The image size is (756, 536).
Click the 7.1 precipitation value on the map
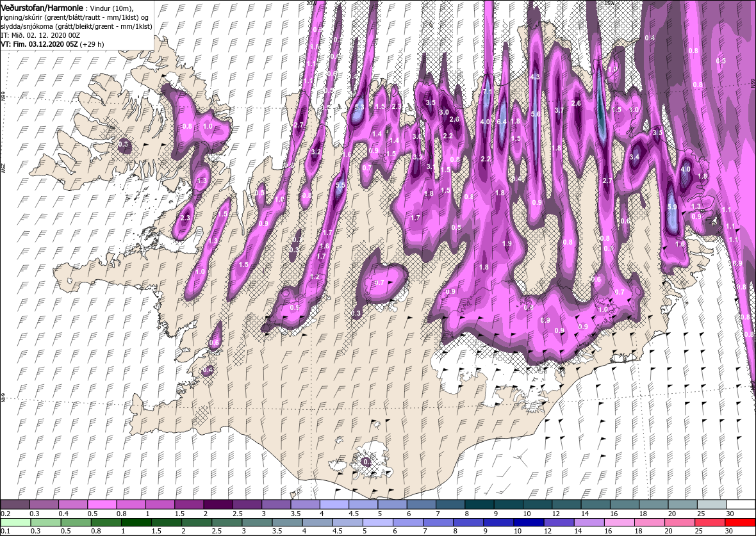coord(488,91)
